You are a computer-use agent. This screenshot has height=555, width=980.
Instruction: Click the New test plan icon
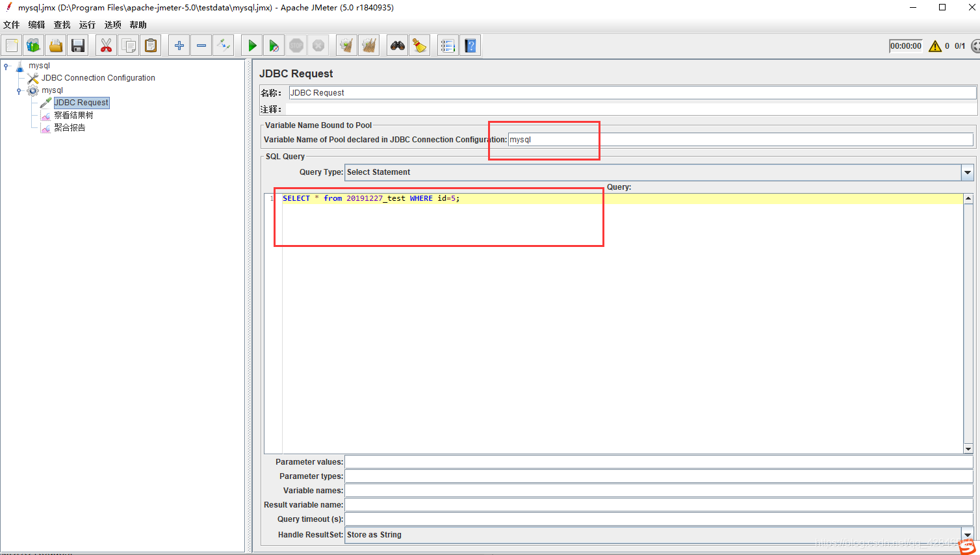pos(12,45)
